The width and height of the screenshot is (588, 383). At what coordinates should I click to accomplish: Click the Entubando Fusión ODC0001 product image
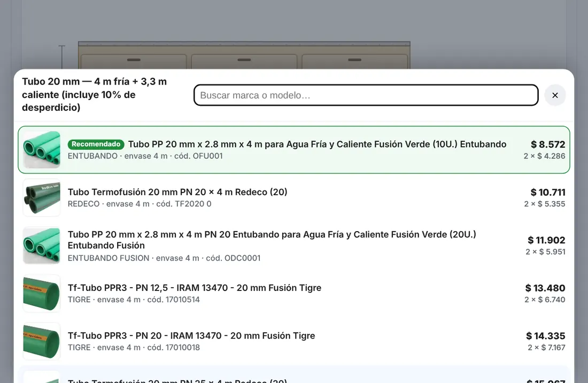pos(42,246)
